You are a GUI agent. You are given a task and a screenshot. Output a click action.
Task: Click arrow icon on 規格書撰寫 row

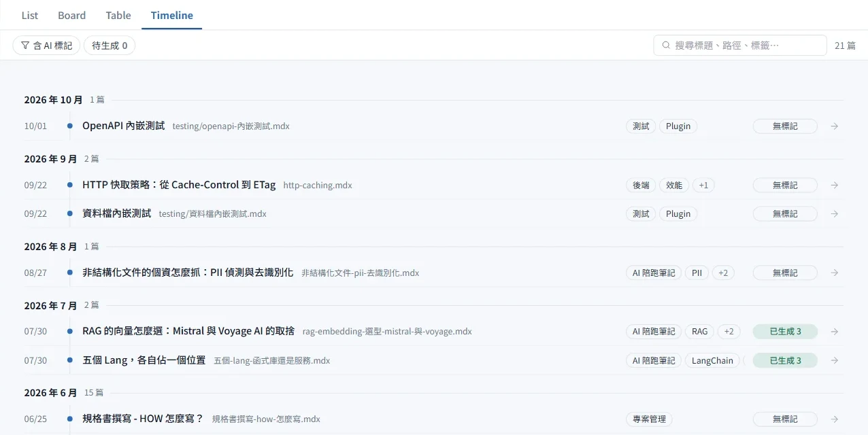pos(835,419)
